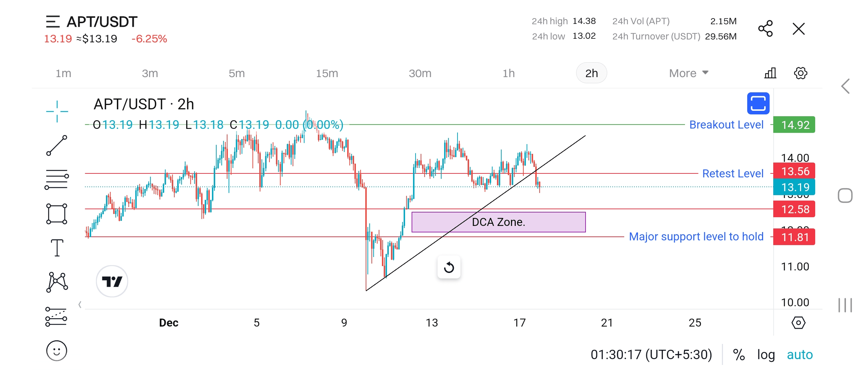Toggle auto scale mode
This screenshot has width=868, height=391.
click(x=800, y=355)
